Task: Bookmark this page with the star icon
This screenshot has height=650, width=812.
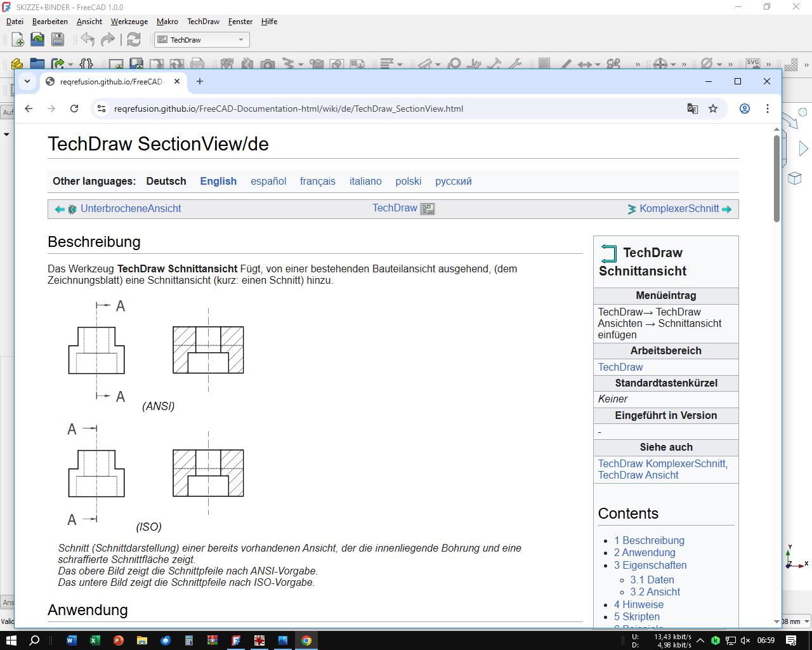Action: point(713,109)
